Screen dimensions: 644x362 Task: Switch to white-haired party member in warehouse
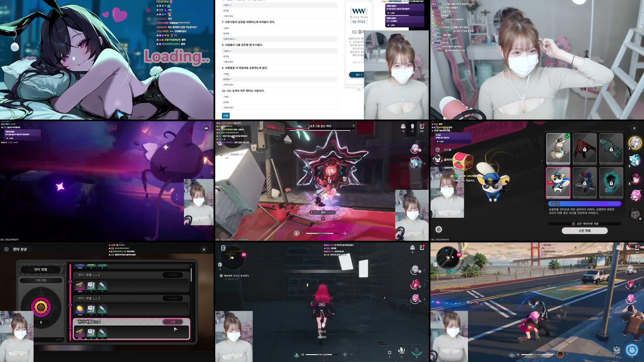tap(415, 270)
